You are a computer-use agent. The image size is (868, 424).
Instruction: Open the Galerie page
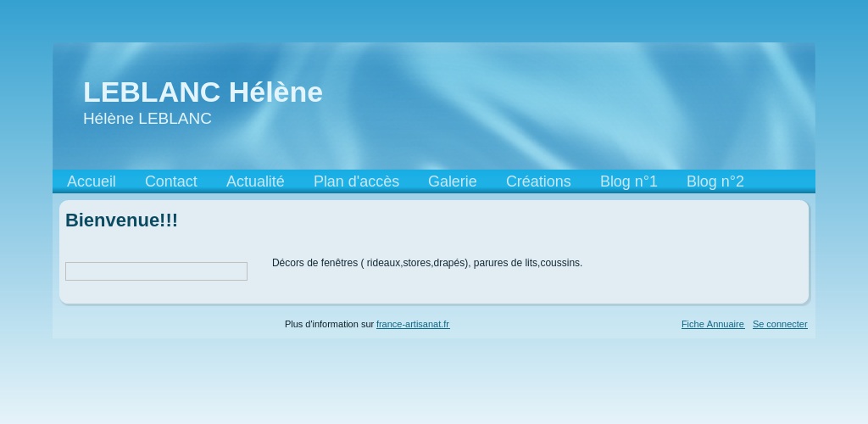coord(453,181)
